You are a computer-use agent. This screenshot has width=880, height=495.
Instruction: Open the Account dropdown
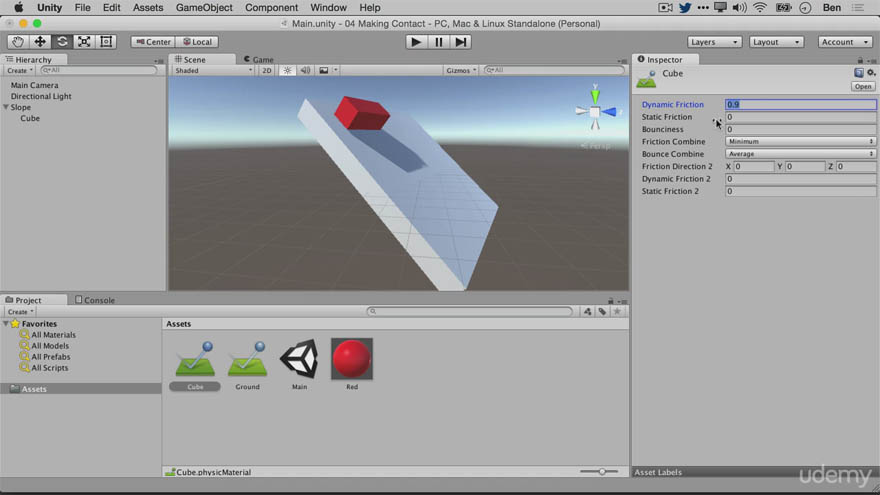845,42
